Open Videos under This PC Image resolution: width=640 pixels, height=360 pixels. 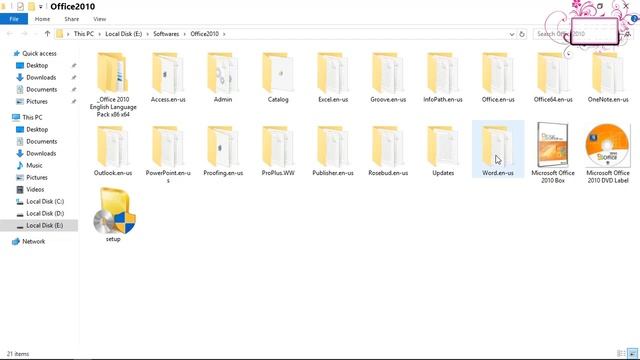point(35,189)
